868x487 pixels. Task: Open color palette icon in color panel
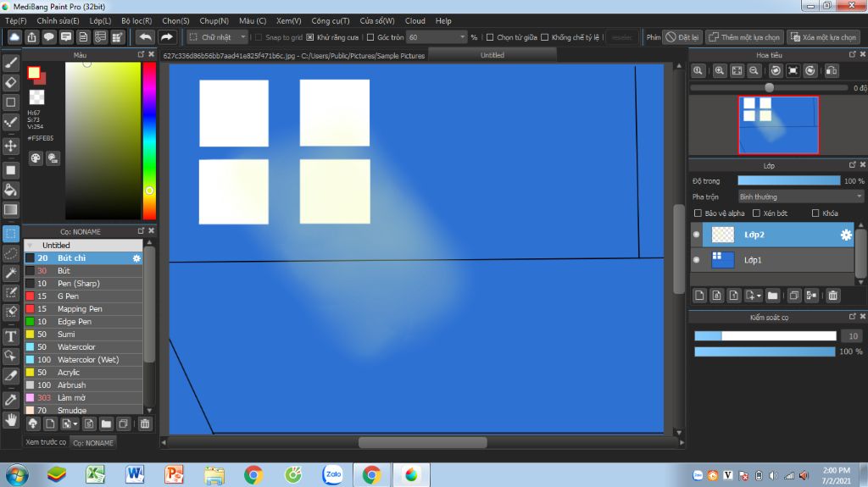tap(36, 158)
